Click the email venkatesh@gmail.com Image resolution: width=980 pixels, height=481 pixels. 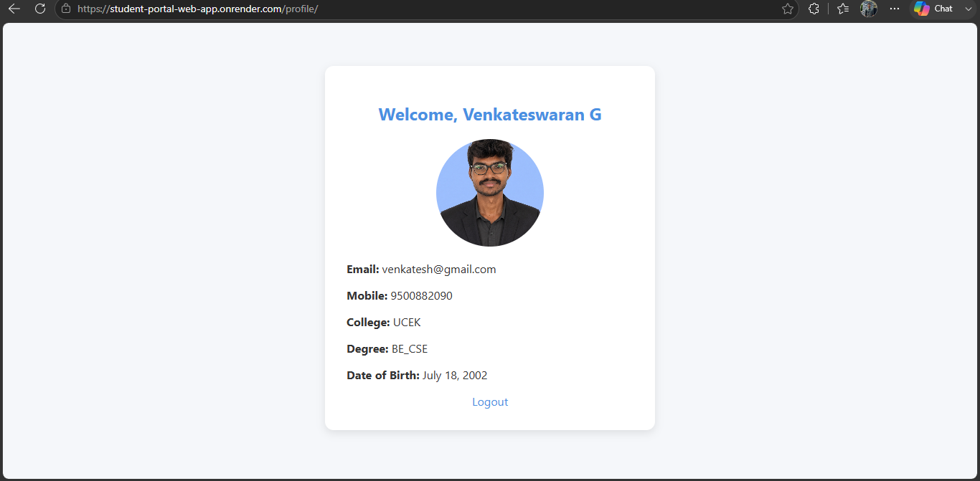tap(439, 270)
